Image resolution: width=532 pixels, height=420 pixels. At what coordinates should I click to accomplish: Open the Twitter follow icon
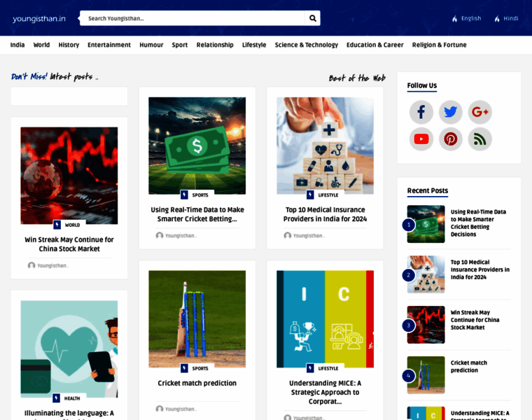pos(450,112)
